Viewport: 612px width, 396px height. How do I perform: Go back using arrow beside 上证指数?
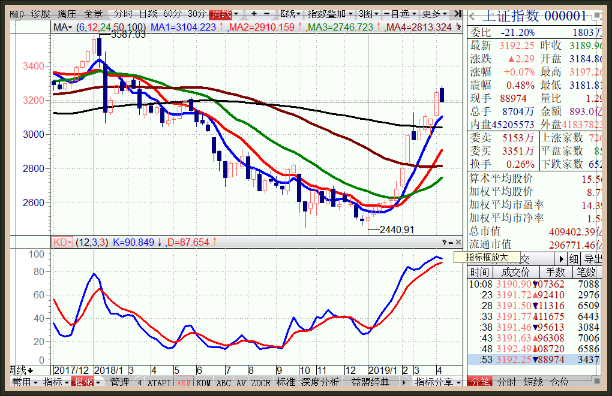point(473,16)
